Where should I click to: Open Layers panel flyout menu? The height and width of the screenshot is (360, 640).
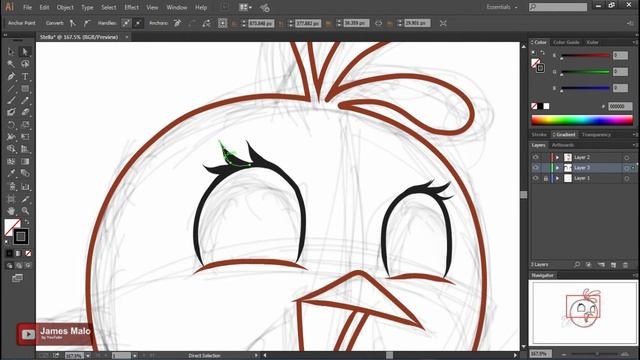635,145
